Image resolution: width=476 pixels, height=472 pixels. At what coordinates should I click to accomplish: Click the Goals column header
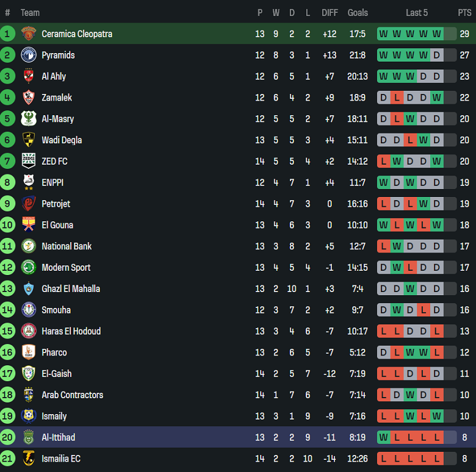(358, 12)
